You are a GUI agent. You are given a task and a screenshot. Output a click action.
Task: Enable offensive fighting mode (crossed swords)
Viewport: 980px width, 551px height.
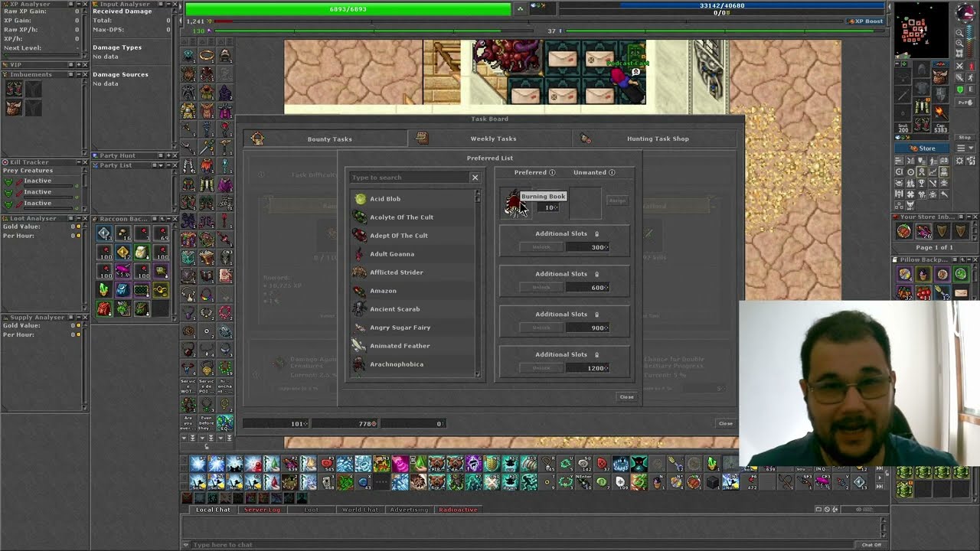960,67
